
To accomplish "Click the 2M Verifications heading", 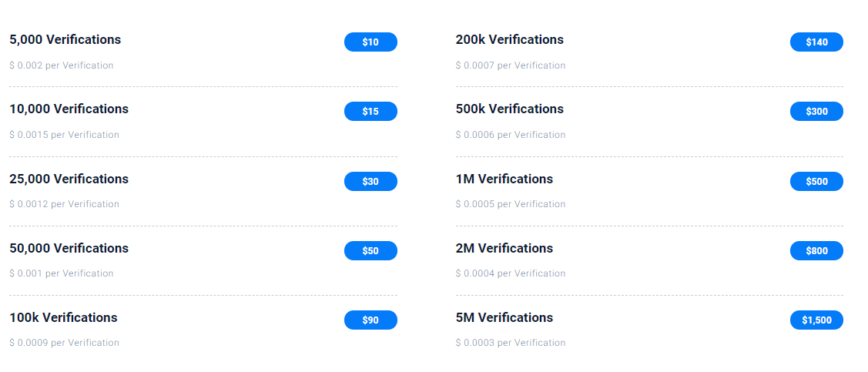I will [504, 249].
